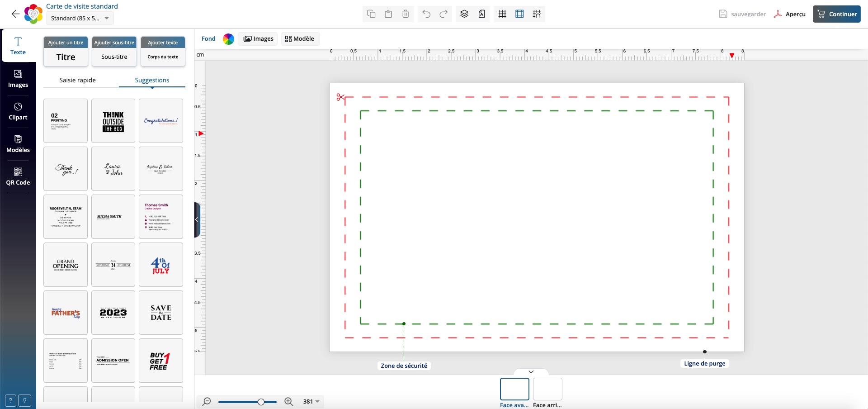868x409 pixels.
Task: Switch to the Saisie rapide tab
Action: pos(77,80)
